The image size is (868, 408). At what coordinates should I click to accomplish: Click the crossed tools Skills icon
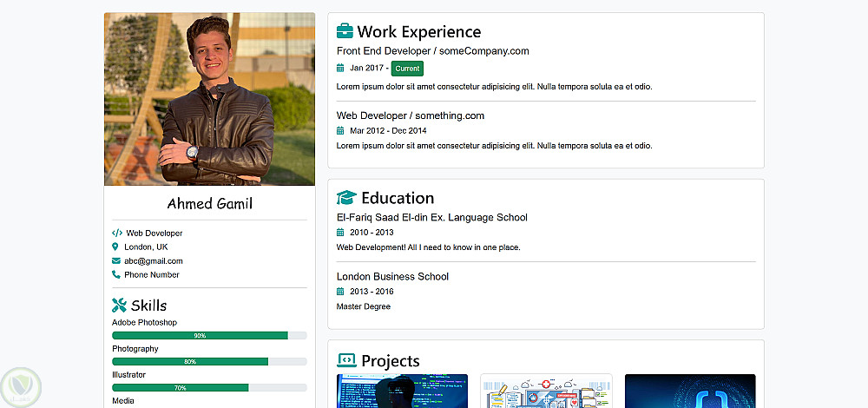[x=120, y=306]
